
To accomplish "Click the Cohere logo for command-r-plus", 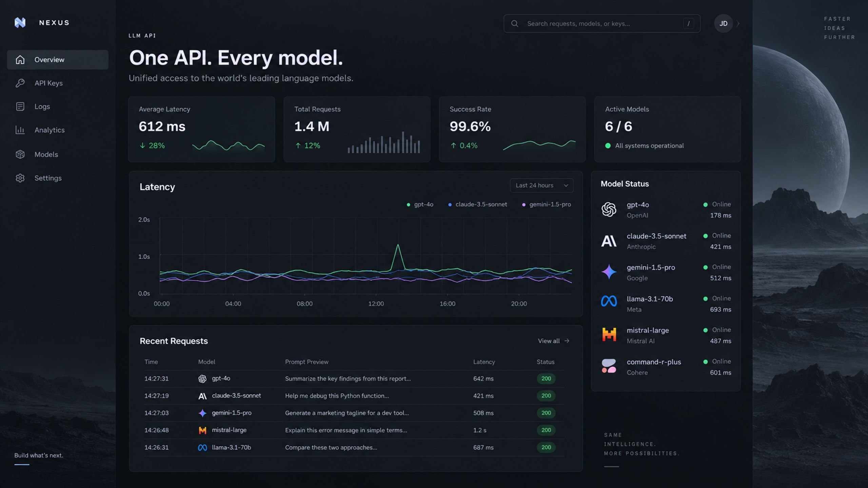I will (609, 366).
